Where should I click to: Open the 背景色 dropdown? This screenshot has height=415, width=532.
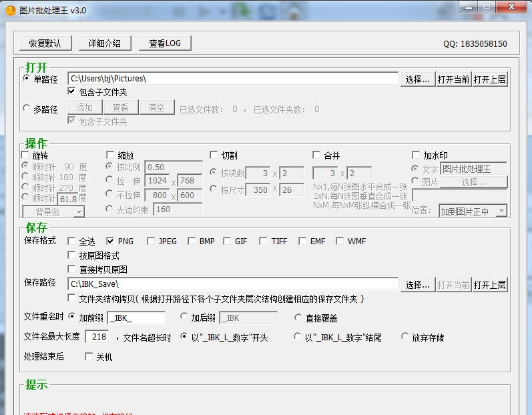click(53, 212)
